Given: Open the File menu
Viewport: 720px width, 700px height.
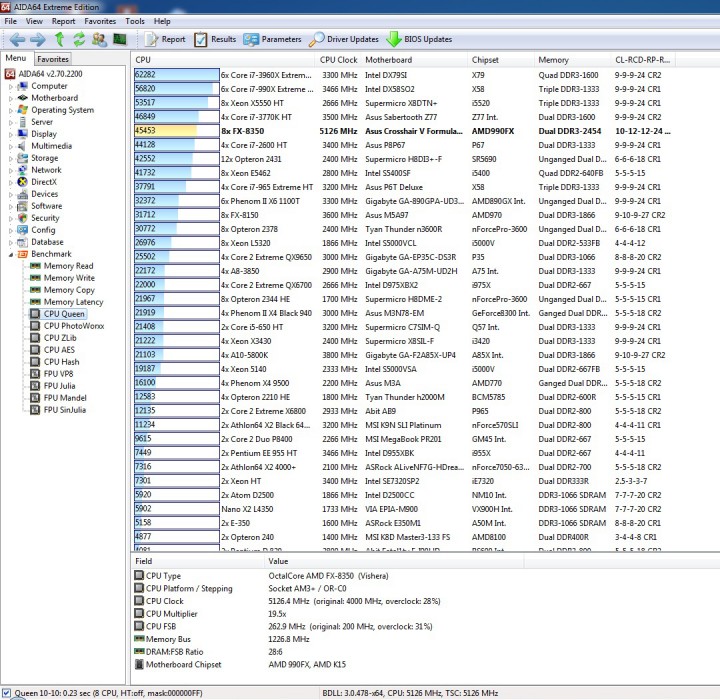Looking at the screenshot, I should (11, 21).
